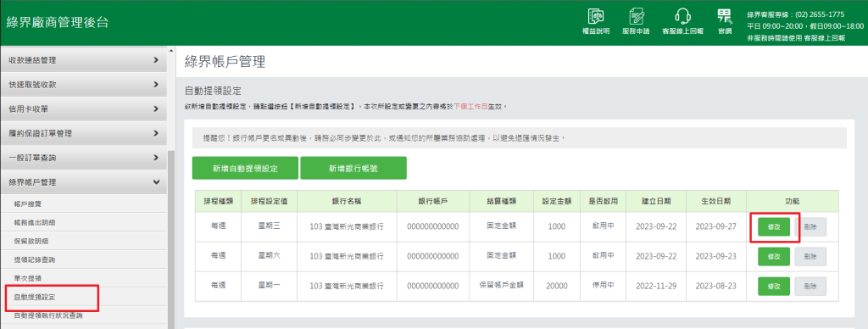Expand the 快速取號收款 menu
The image size is (868, 329).
[83, 85]
